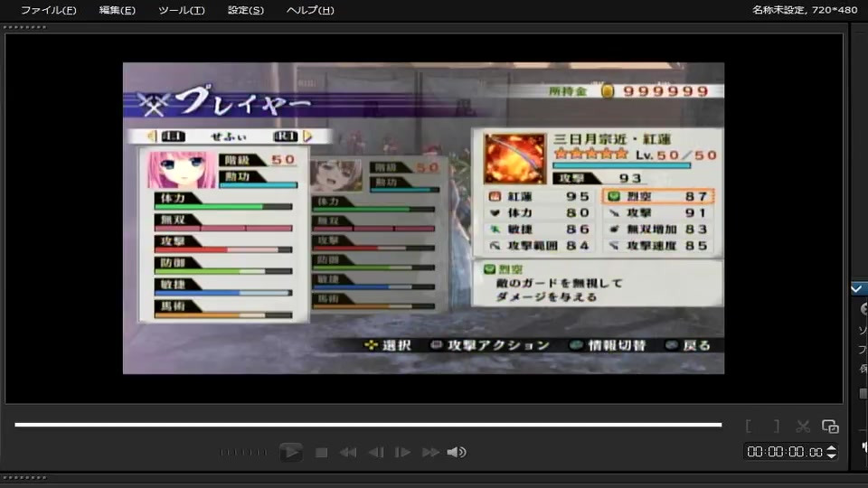Viewport: 868px width, 488px height.
Task: Click the dotted jog shuttle control
Action: (x=243, y=453)
